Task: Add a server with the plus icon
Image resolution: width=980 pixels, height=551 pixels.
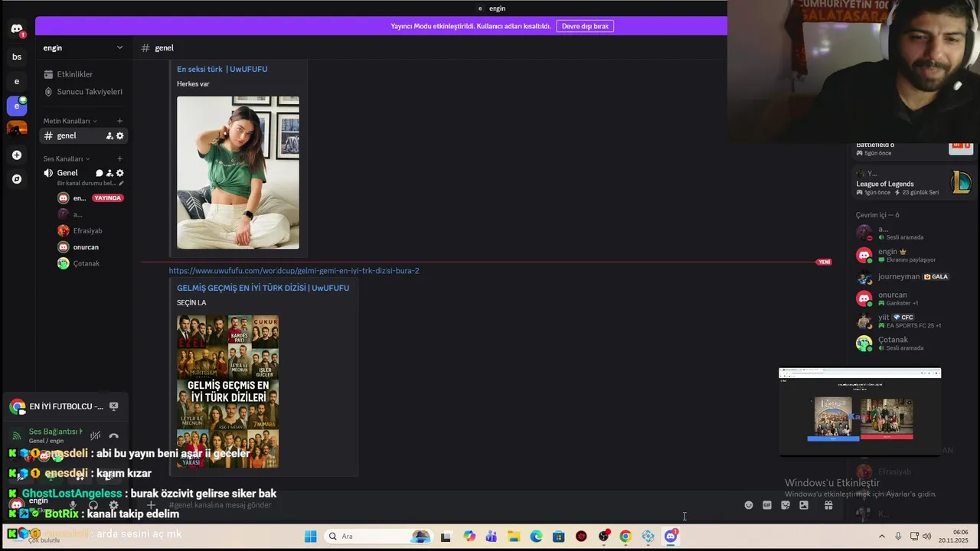Action: click(x=17, y=155)
